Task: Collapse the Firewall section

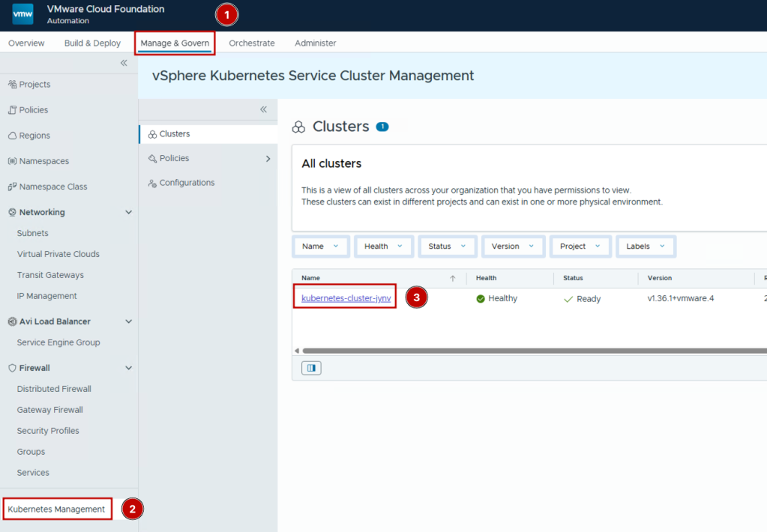Action: [x=129, y=368]
